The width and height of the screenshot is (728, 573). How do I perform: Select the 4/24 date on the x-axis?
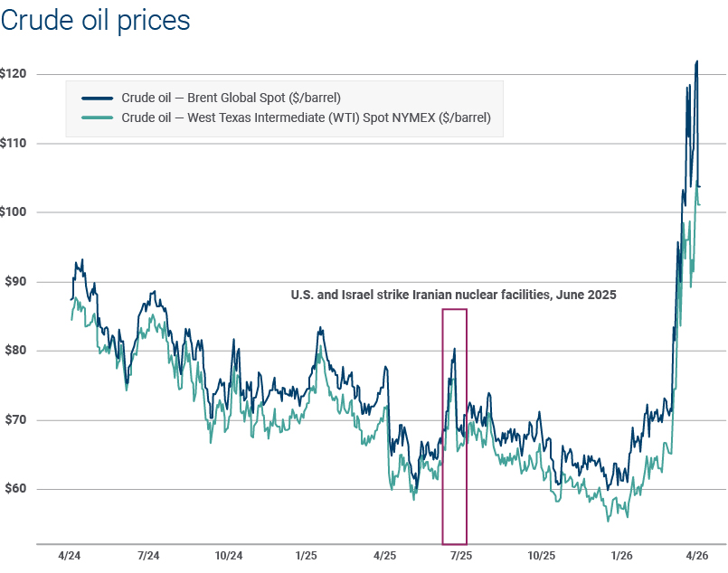(x=71, y=554)
